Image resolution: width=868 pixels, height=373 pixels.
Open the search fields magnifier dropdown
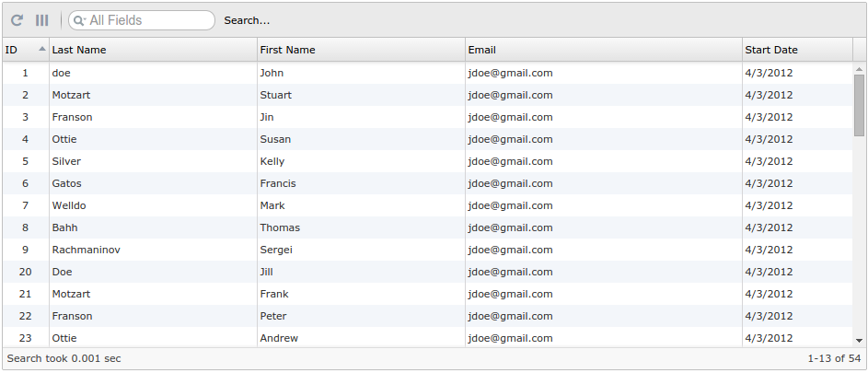pos(79,20)
